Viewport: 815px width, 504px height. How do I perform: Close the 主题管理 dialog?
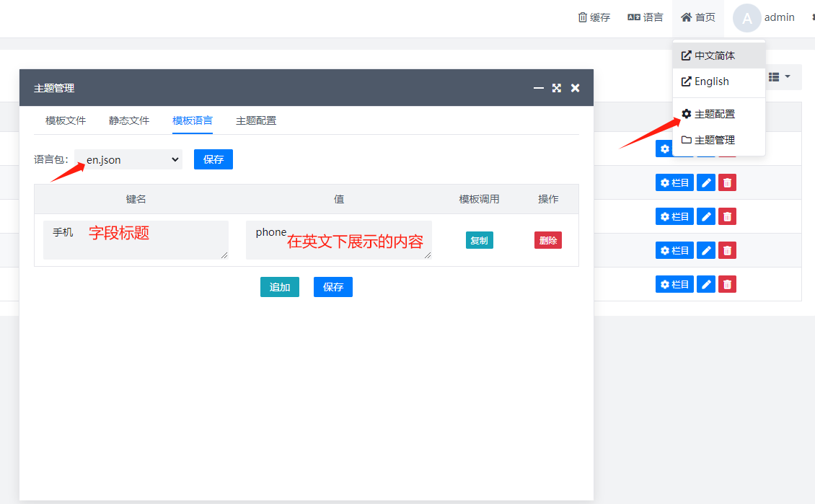point(575,88)
